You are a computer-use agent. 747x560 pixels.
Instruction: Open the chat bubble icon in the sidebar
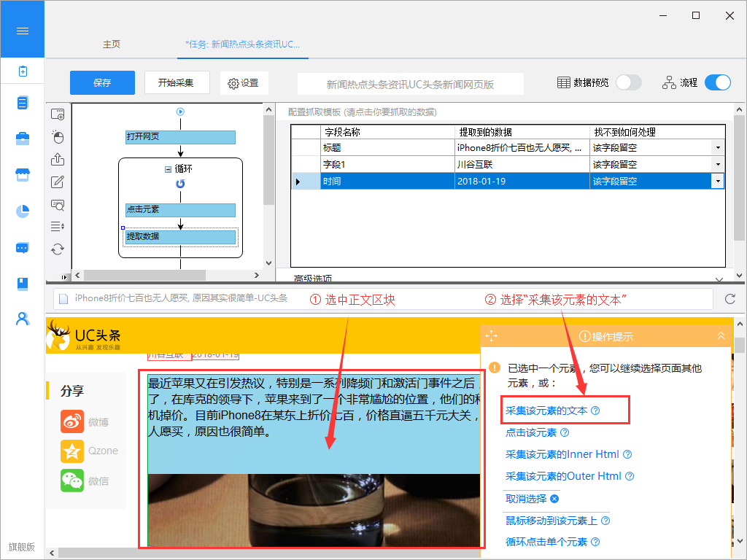23,247
